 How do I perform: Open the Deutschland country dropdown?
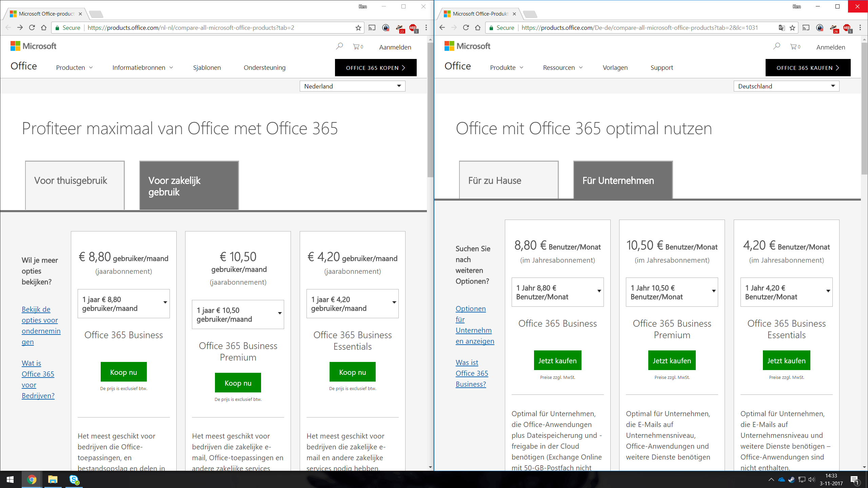pyautogui.click(x=786, y=86)
